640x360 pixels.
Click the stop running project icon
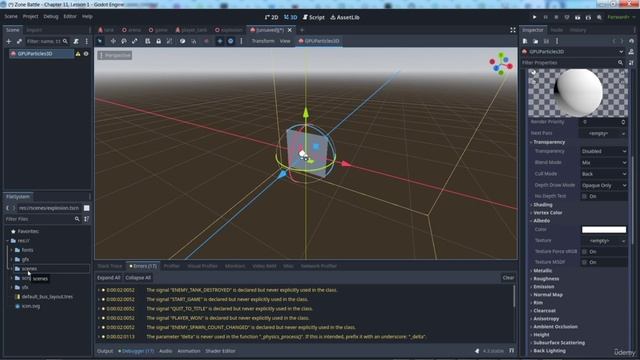tap(556, 17)
